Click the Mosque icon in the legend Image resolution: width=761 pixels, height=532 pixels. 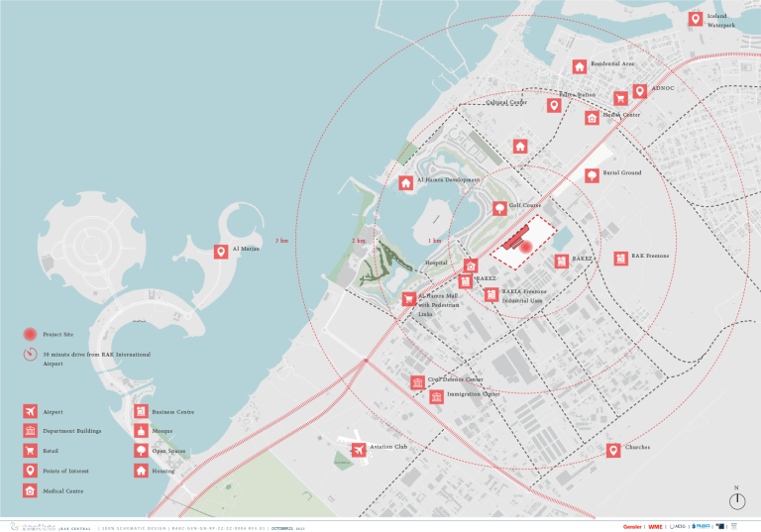[x=142, y=431]
